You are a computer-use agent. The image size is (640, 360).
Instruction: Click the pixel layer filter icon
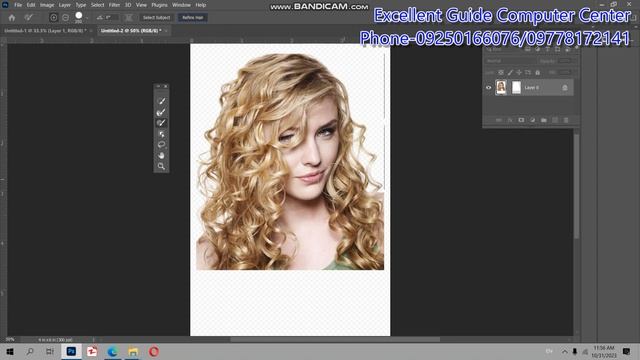coord(528,49)
